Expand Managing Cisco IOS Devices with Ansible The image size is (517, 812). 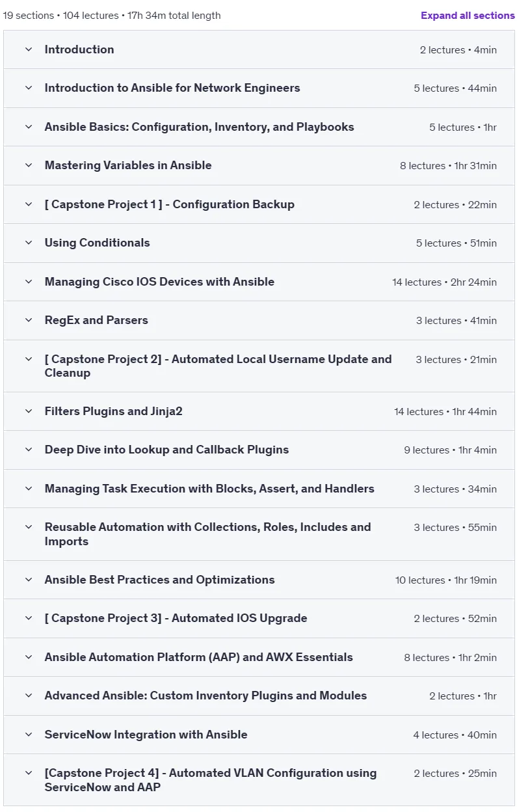[259, 282]
